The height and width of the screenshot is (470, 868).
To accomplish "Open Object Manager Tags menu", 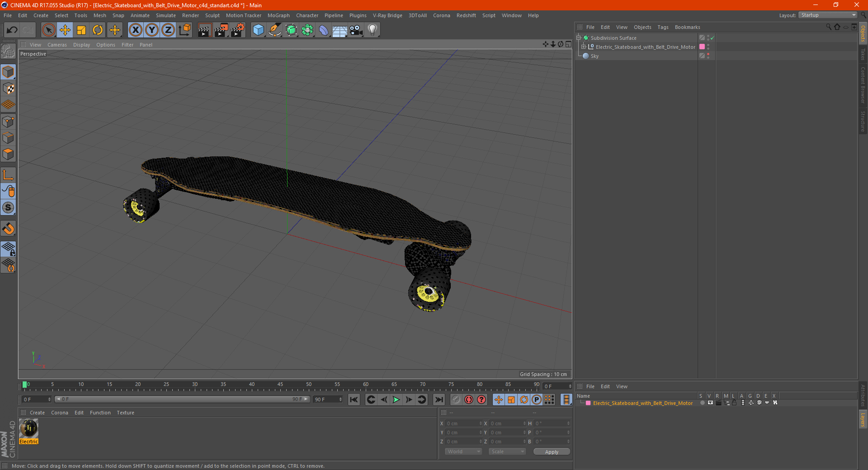I will [x=663, y=27].
